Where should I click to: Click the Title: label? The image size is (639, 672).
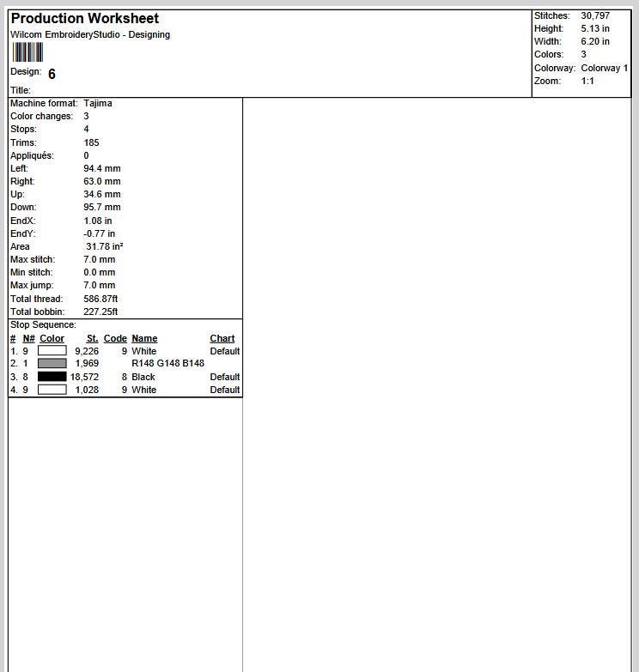tap(21, 90)
